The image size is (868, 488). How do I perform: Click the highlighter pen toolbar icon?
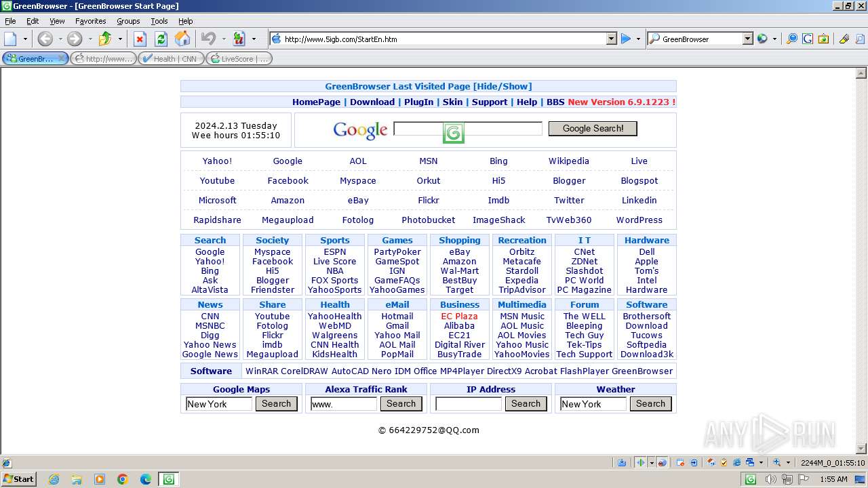844,39
